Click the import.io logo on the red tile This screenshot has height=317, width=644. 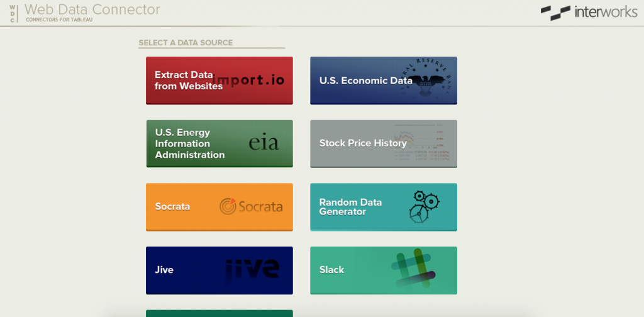coord(249,81)
